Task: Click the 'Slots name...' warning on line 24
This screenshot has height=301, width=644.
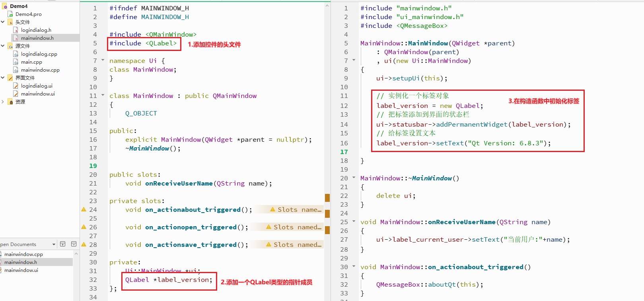Action: [296, 209]
